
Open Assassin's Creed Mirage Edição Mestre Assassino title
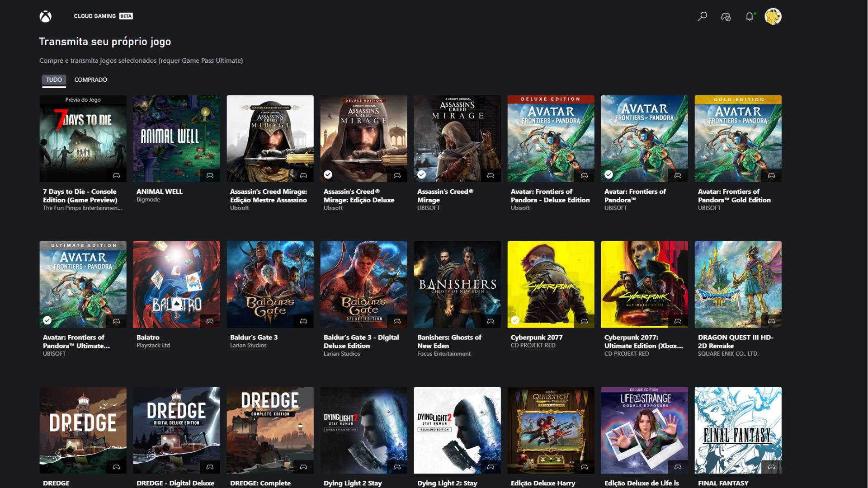pyautogui.click(x=269, y=196)
